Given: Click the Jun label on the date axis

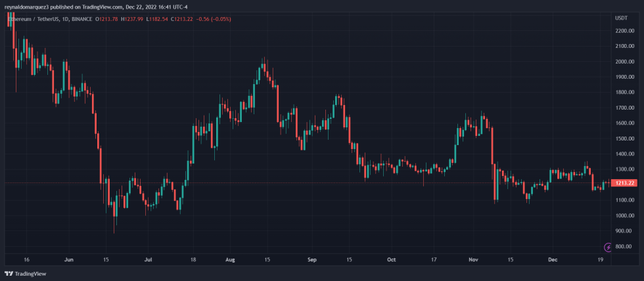Looking at the screenshot, I should coord(68,260).
